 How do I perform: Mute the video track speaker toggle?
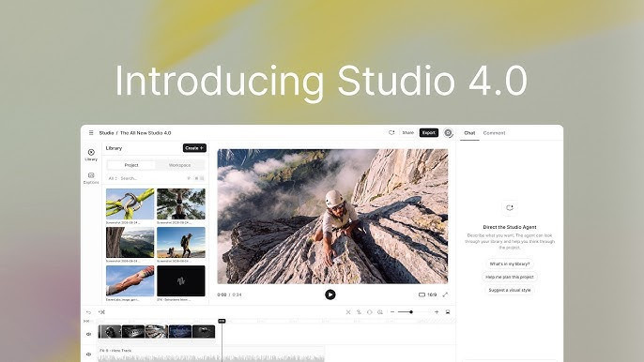pos(88,334)
